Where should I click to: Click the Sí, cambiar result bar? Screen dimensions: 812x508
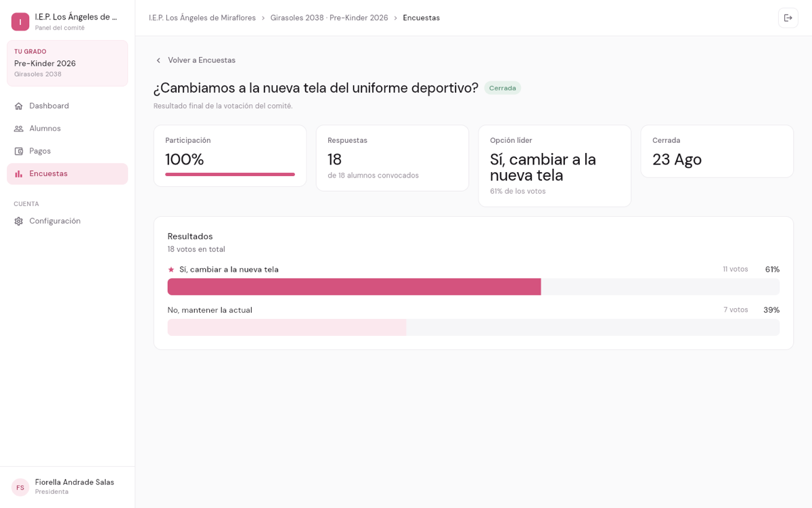coord(474,287)
